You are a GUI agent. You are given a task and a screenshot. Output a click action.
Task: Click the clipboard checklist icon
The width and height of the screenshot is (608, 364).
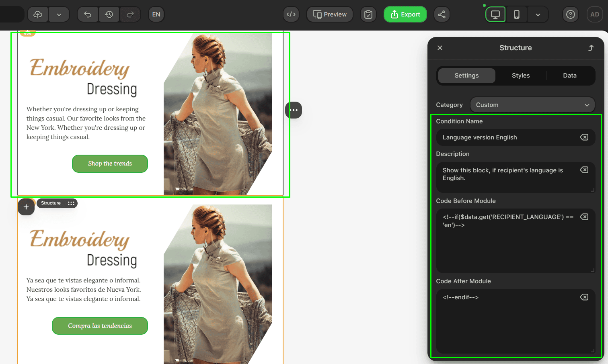coord(368,14)
